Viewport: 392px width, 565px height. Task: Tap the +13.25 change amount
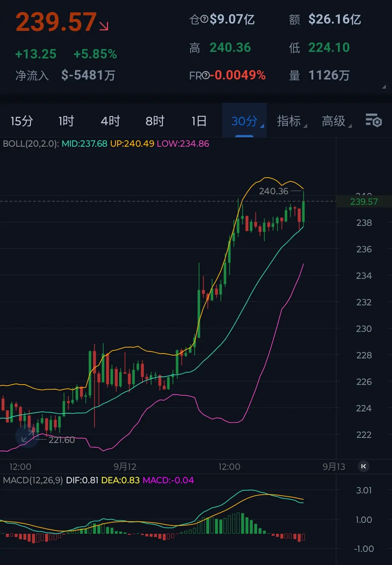(x=36, y=54)
